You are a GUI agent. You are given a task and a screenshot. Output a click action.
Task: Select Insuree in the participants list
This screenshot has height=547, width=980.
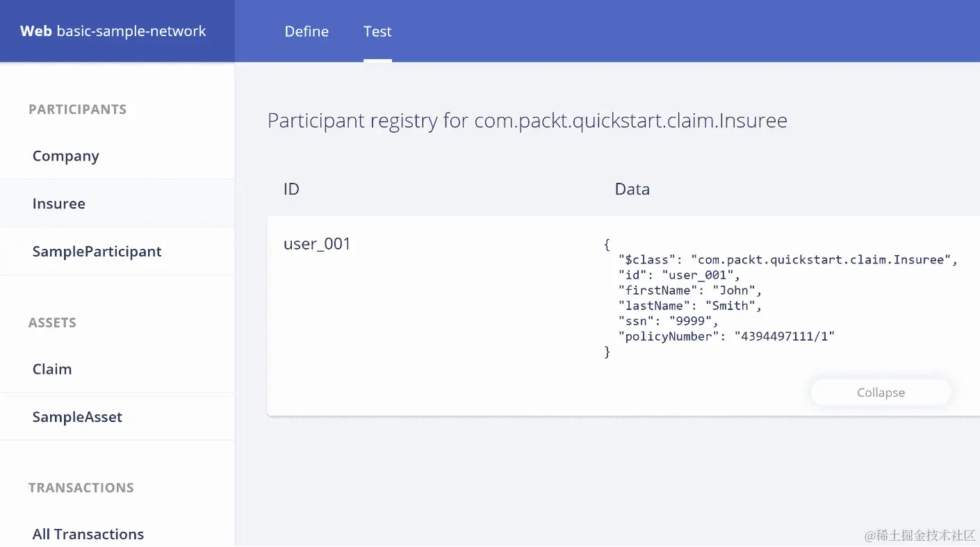(59, 204)
